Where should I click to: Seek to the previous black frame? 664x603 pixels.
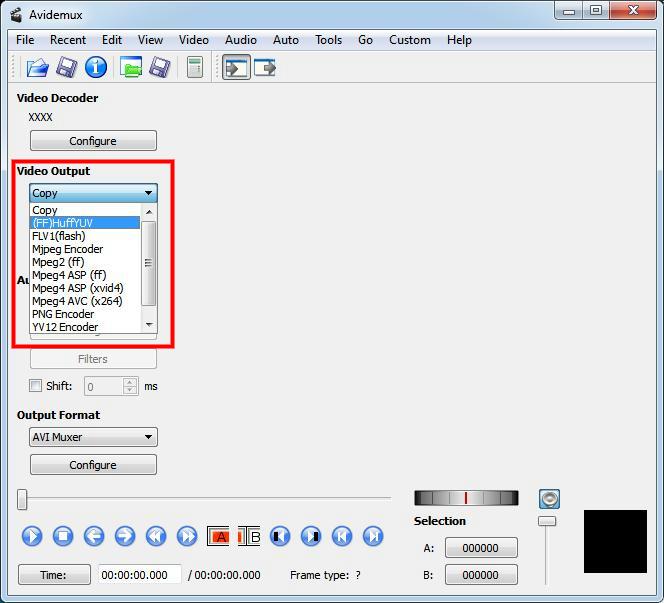click(x=280, y=536)
